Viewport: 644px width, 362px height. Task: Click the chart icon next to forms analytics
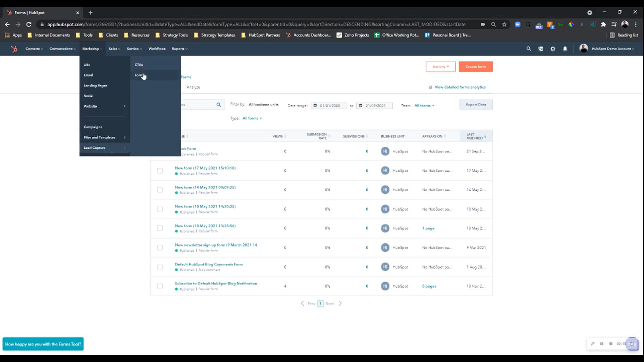point(431,87)
